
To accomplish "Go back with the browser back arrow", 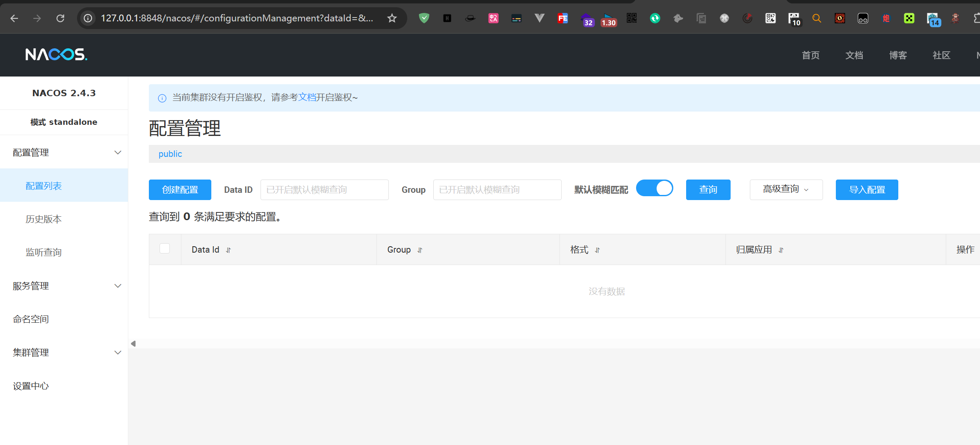I will pos(14,18).
